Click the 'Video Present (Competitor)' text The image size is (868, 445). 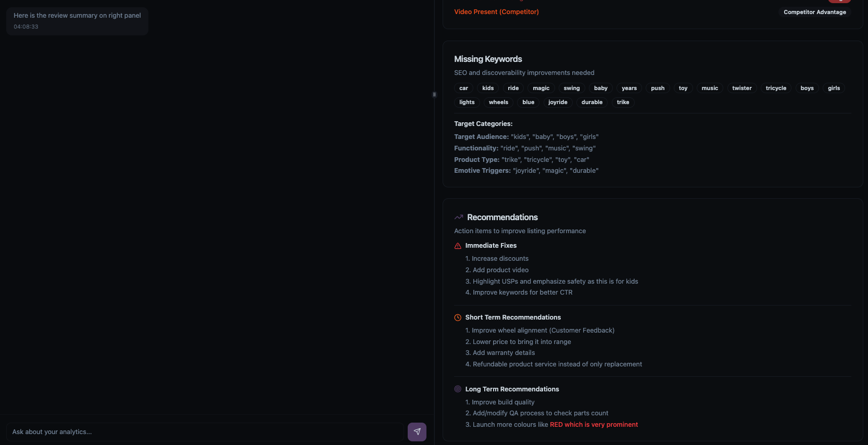pos(496,12)
